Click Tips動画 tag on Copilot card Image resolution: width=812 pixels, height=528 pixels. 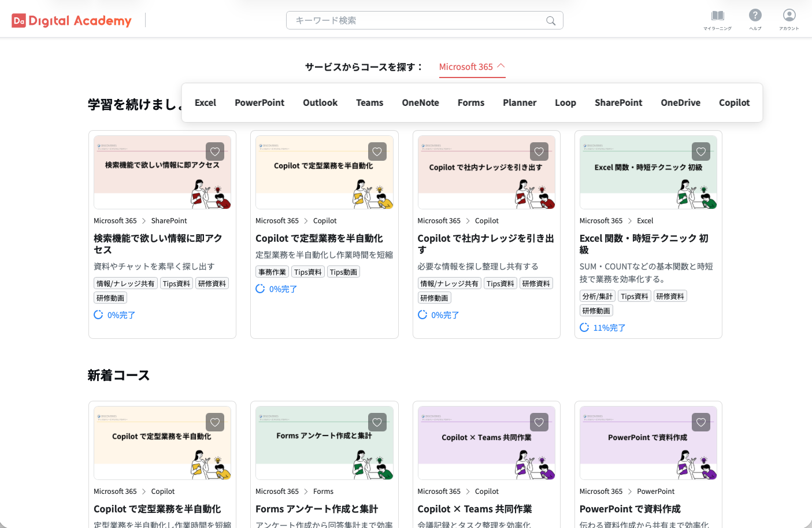344,272
